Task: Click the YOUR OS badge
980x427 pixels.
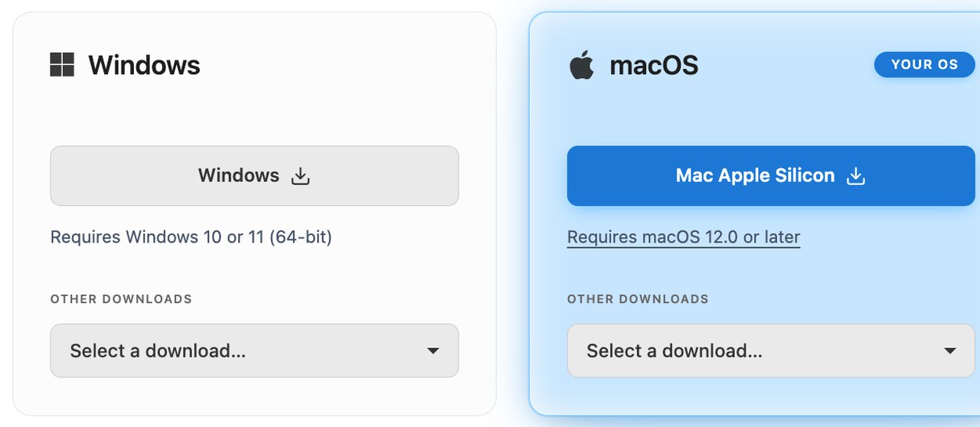Action: (925, 64)
